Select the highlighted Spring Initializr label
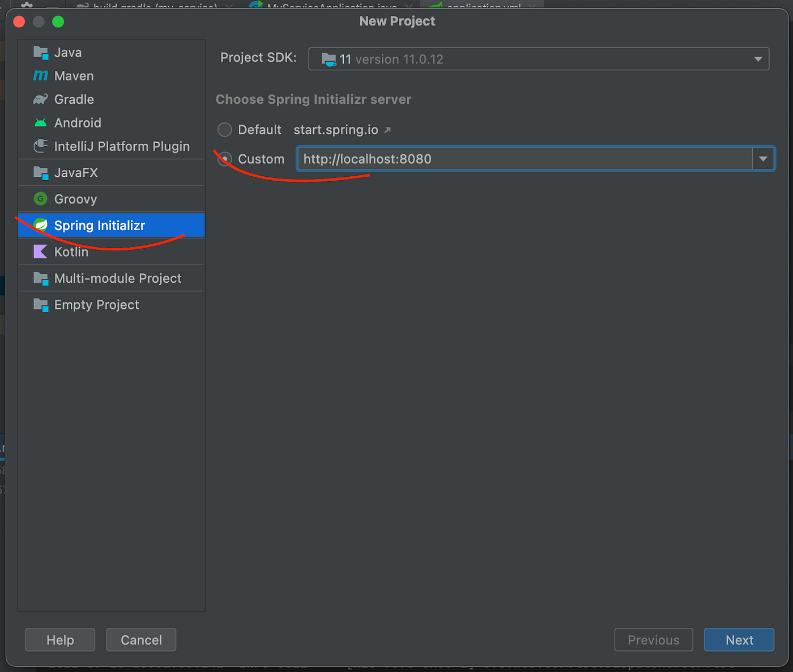The width and height of the screenshot is (793, 672). (x=100, y=226)
